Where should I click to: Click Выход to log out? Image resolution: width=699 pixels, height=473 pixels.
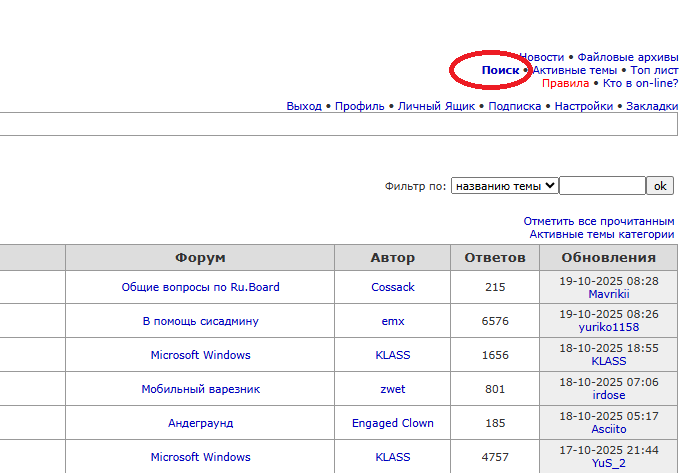[304, 106]
